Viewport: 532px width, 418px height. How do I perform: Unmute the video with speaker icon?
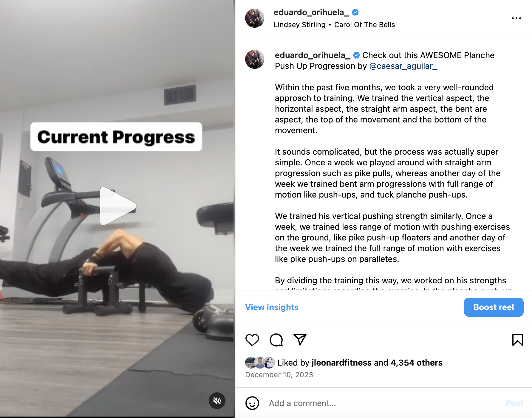click(x=217, y=401)
